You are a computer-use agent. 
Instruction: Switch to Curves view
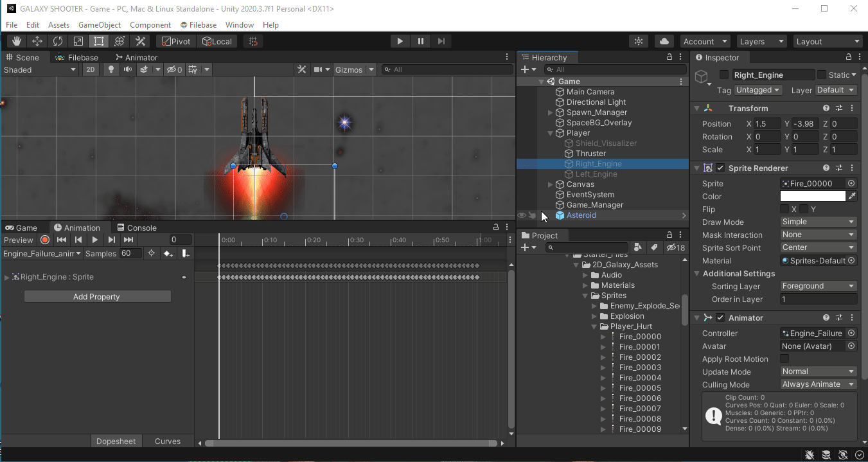coord(168,441)
